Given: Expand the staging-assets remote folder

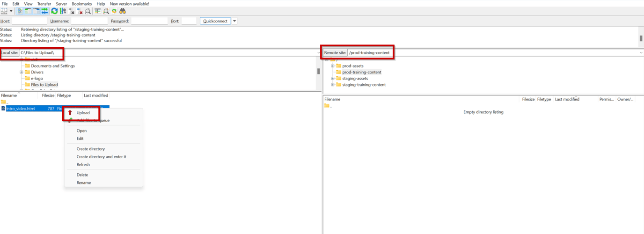Looking at the screenshot, I should click(x=333, y=79).
